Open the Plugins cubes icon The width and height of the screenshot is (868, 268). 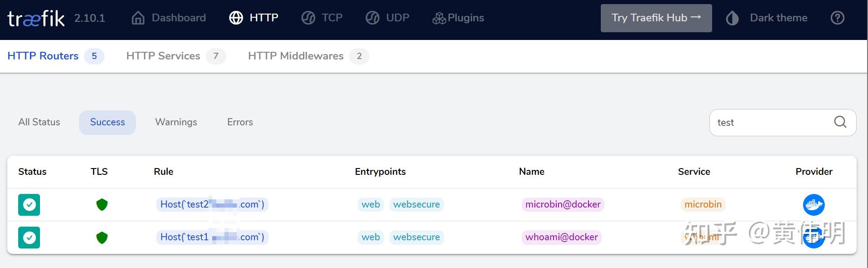pos(439,18)
